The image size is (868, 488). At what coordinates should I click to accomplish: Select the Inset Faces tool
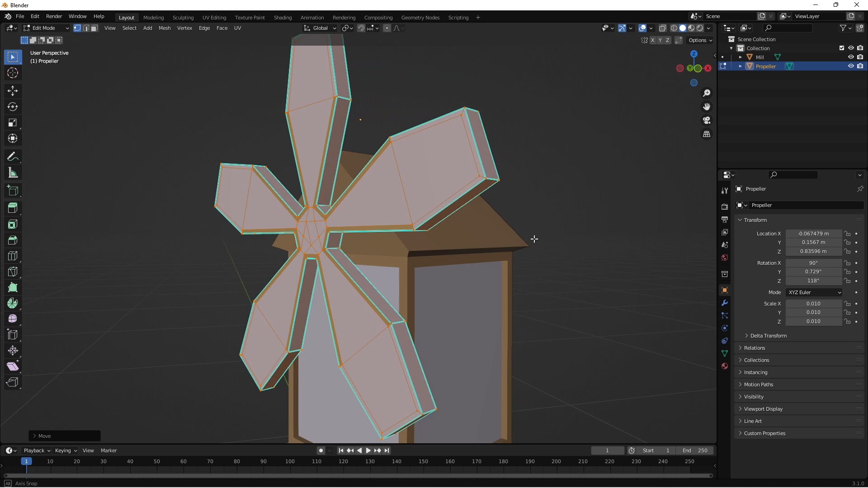click(13, 224)
